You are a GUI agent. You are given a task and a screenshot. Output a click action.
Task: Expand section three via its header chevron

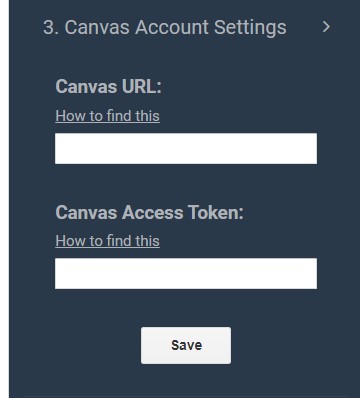tap(326, 27)
